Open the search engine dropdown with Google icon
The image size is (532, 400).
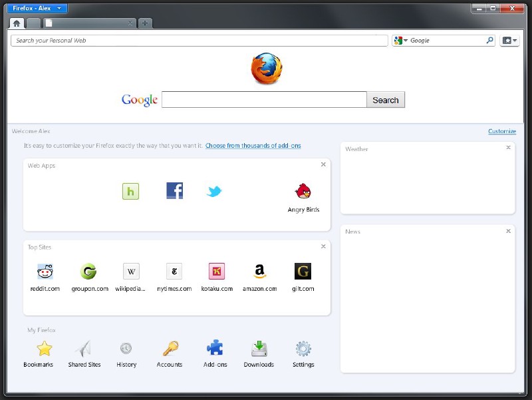(401, 41)
